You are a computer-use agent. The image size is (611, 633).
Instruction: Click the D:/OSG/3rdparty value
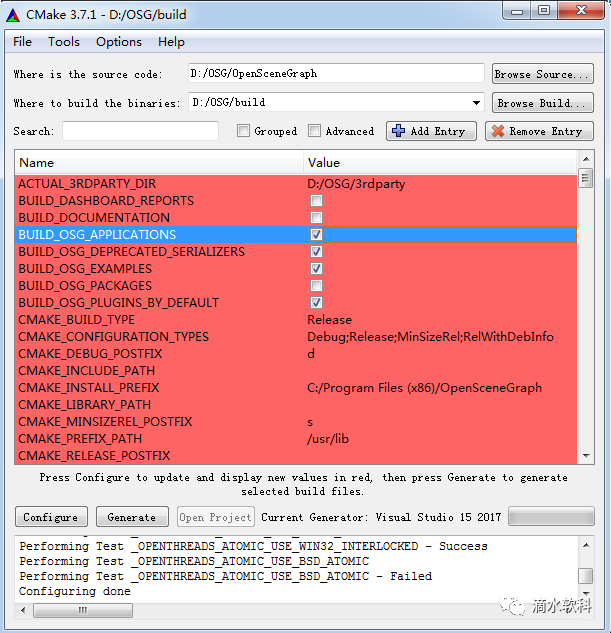tap(356, 184)
